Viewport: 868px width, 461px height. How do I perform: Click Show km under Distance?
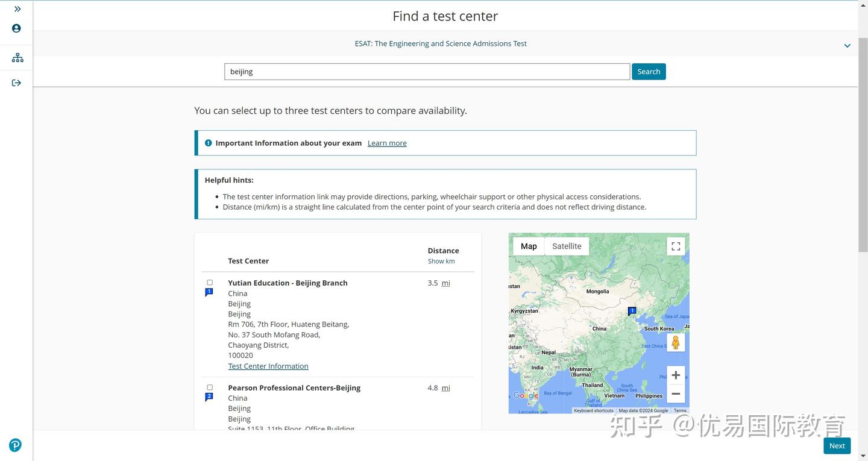tap(441, 261)
